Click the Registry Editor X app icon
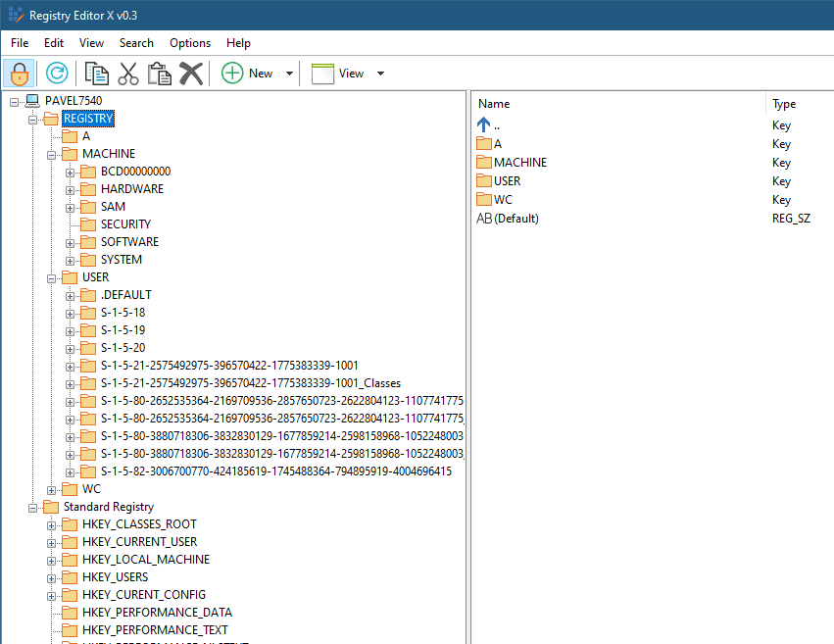834x644 pixels. 17,15
